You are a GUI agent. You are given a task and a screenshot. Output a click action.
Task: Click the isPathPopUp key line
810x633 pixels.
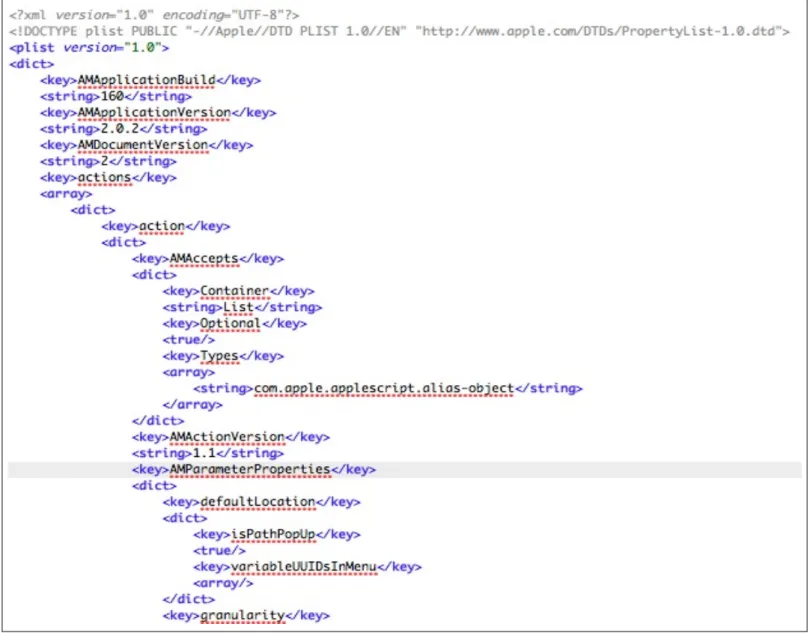(x=277, y=534)
